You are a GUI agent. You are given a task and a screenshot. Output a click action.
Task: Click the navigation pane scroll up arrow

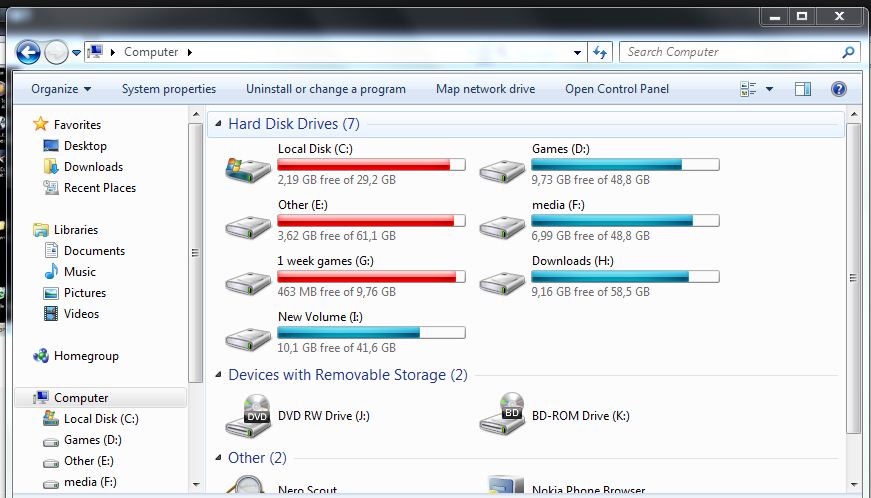tap(196, 114)
